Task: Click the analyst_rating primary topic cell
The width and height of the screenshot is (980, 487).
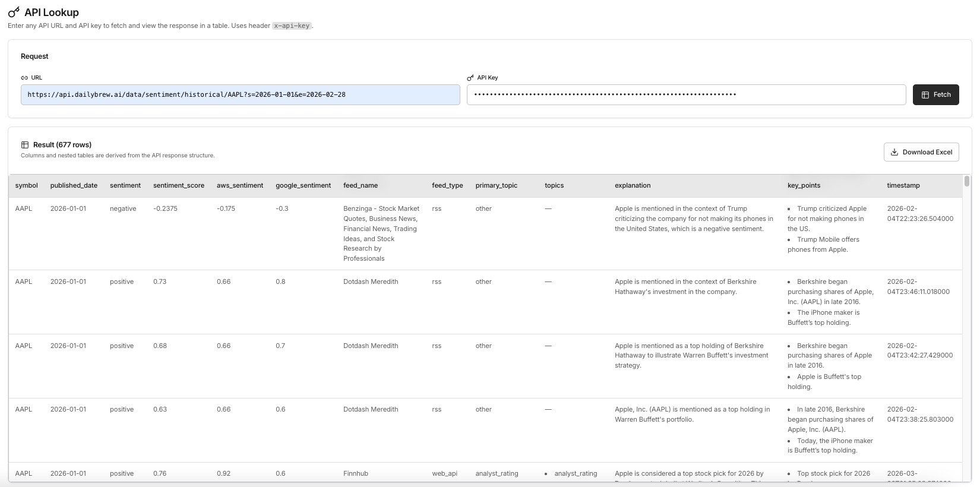Action: [x=497, y=473]
